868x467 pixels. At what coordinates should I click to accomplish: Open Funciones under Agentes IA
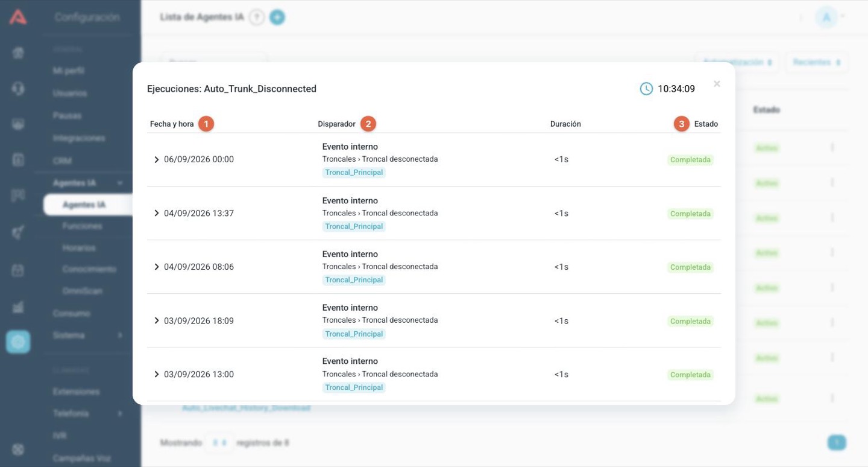82,226
